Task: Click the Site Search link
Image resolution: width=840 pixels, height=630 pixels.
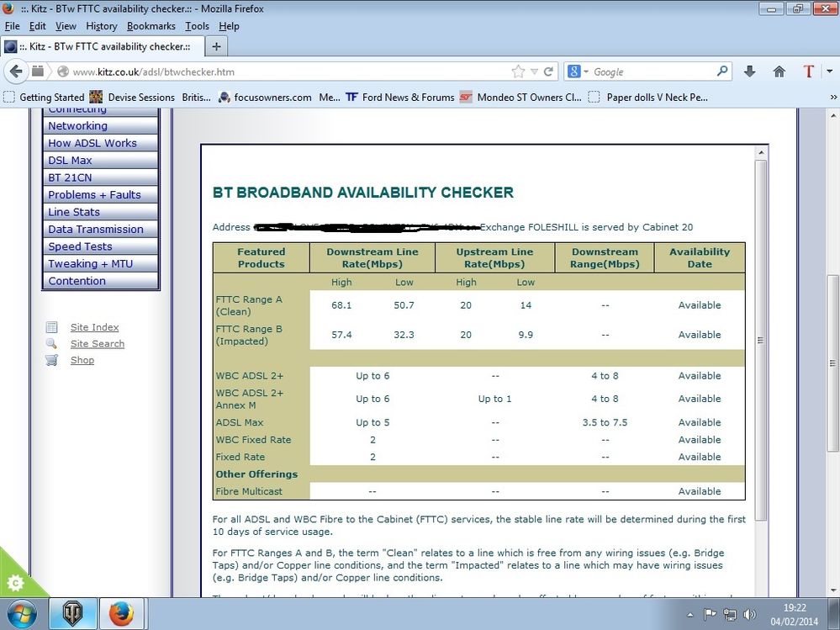Action: click(x=98, y=344)
